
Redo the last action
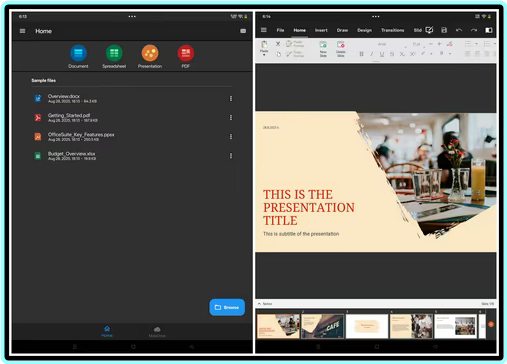click(474, 30)
